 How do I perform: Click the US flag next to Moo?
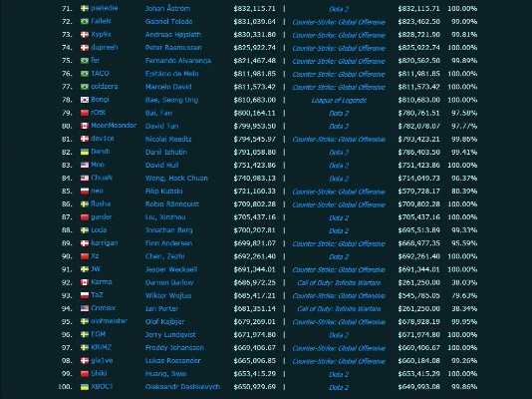85,165
